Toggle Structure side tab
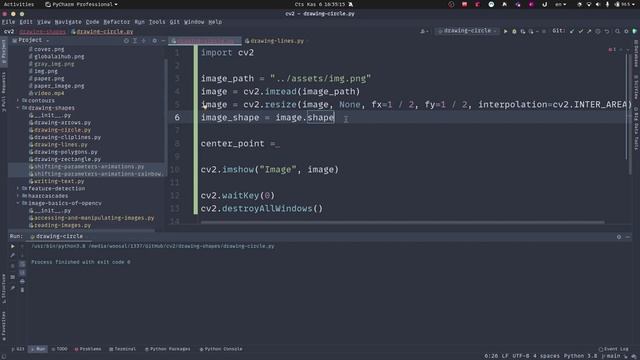 pos(4,288)
